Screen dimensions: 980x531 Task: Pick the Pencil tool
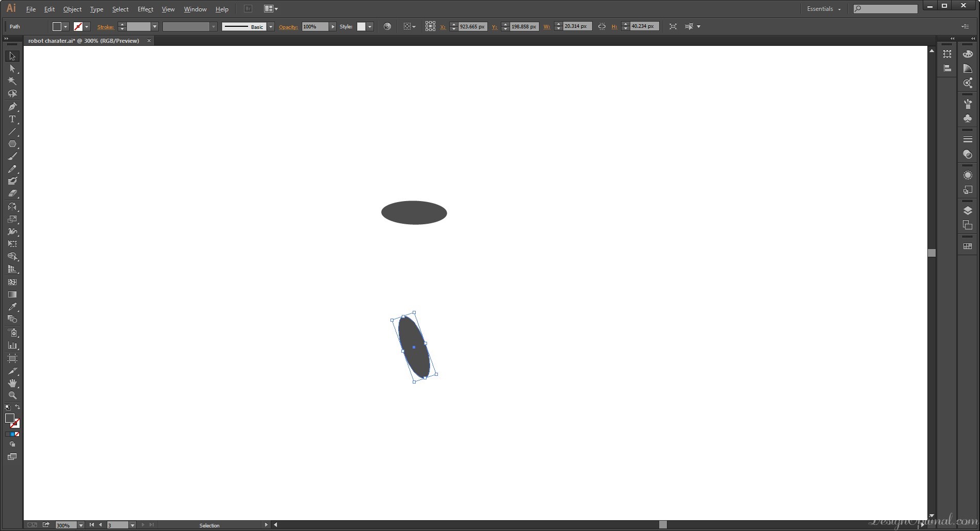tap(12, 169)
